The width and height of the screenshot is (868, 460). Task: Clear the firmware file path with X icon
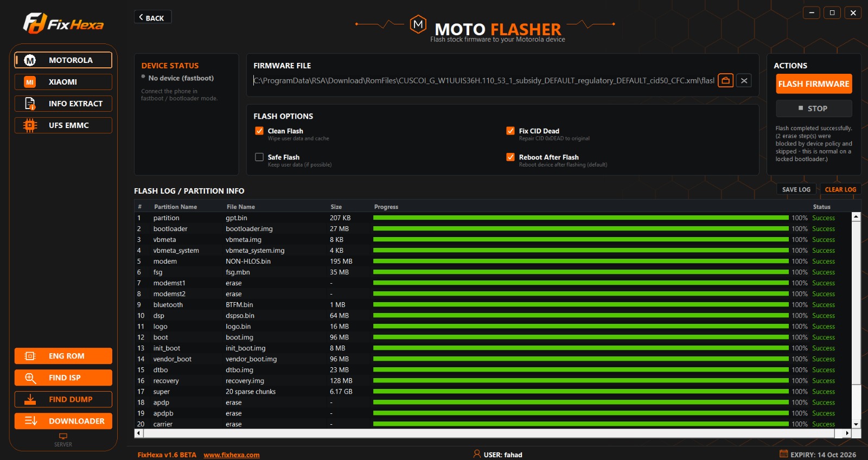click(x=744, y=80)
